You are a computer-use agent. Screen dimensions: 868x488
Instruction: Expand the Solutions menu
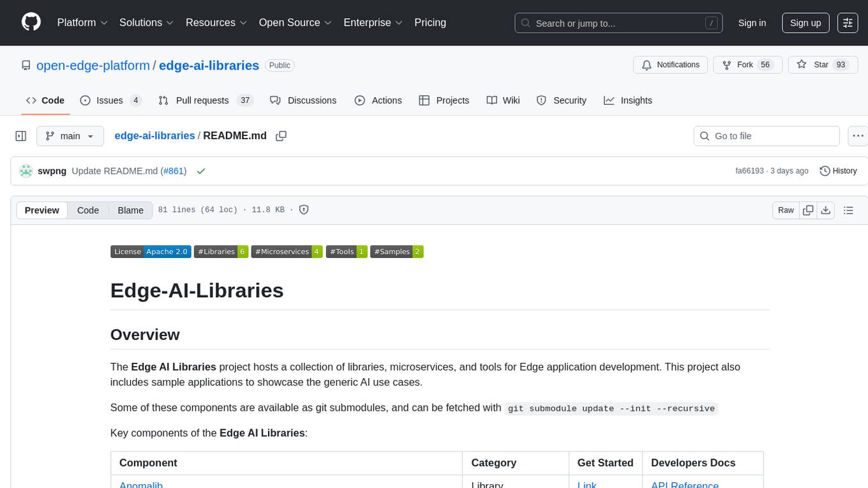point(147,22)
